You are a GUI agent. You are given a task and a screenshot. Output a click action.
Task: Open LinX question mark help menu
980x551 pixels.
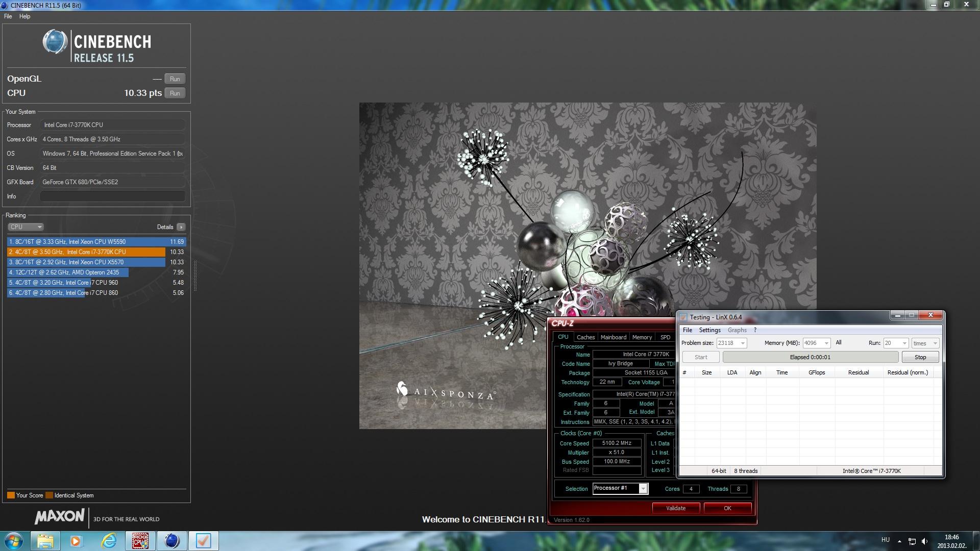click(x=755, y=330)
